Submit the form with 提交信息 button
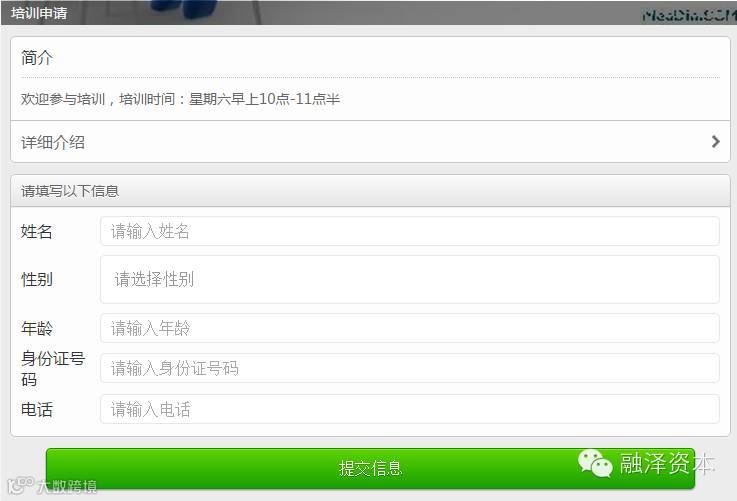This screenshot has height=501, width=737. click(370, 468)
